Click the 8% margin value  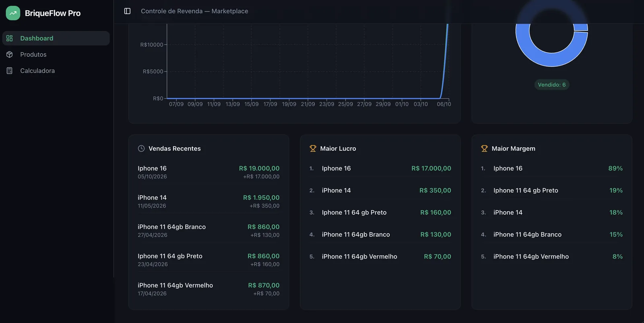(x=617, y=257)
